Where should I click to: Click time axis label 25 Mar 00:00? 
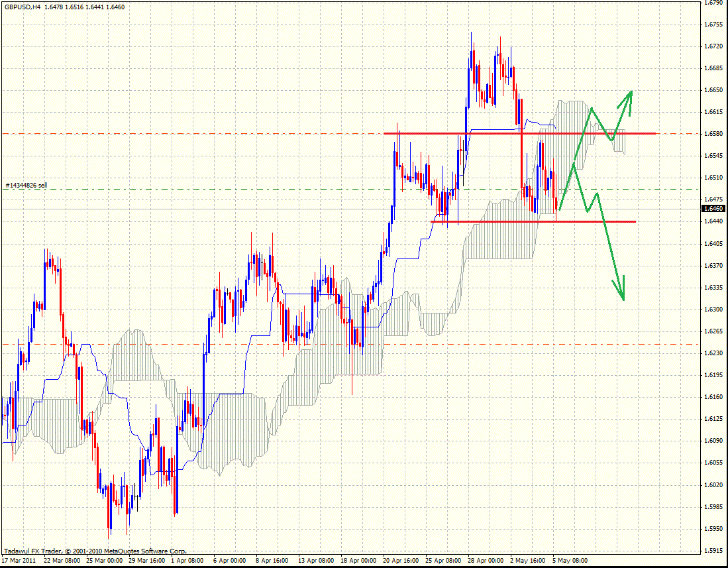coord(105,561)
